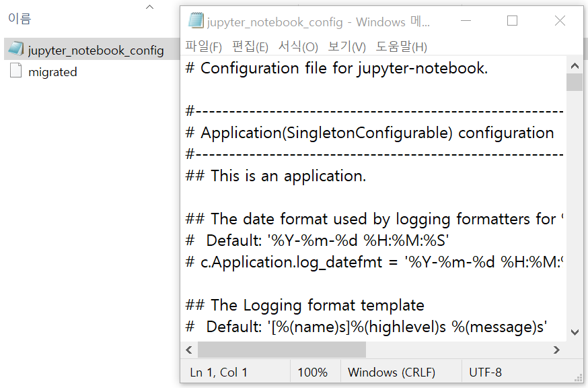Click the 'date format used by logging' line

tap(374, 219)
